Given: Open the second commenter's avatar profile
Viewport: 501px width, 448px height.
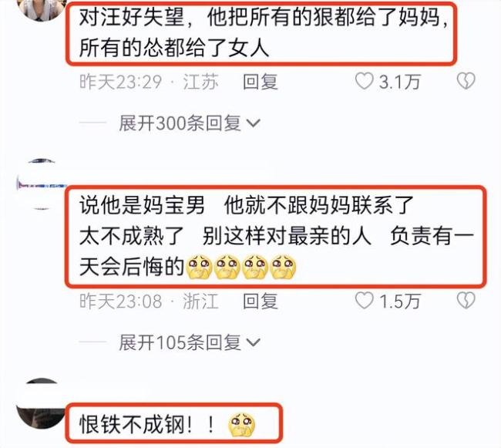Looking at the screenshot, I should coord(41,185).
